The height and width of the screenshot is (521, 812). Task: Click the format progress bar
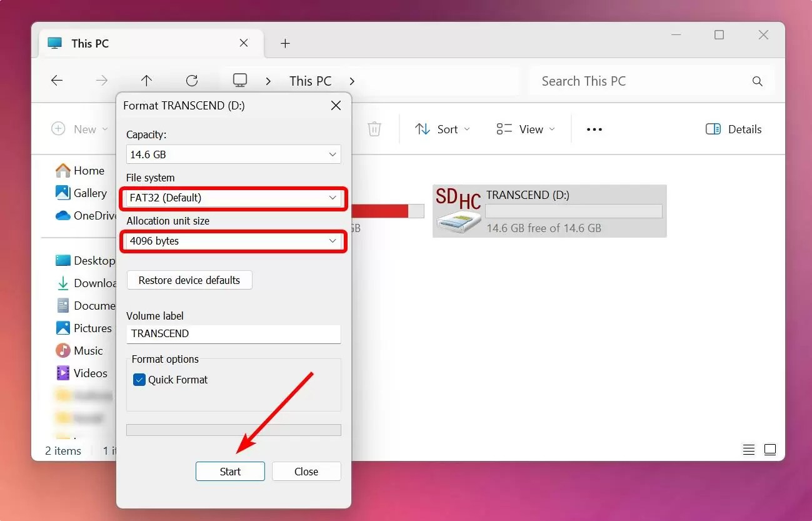coord(233,430)
